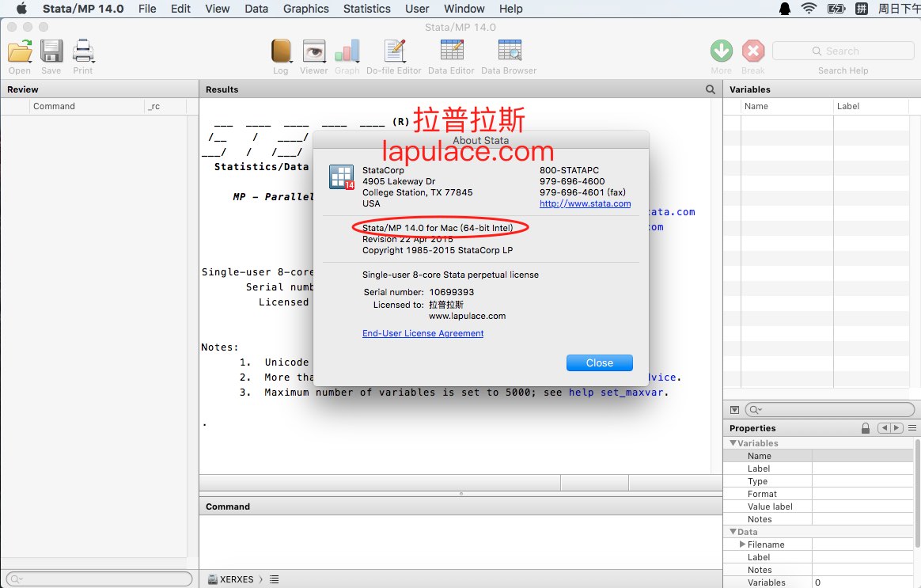Open the Statistics menu
Image resolution: width=921 pixels, height=588 pixels.
click(x=366, y=9)
